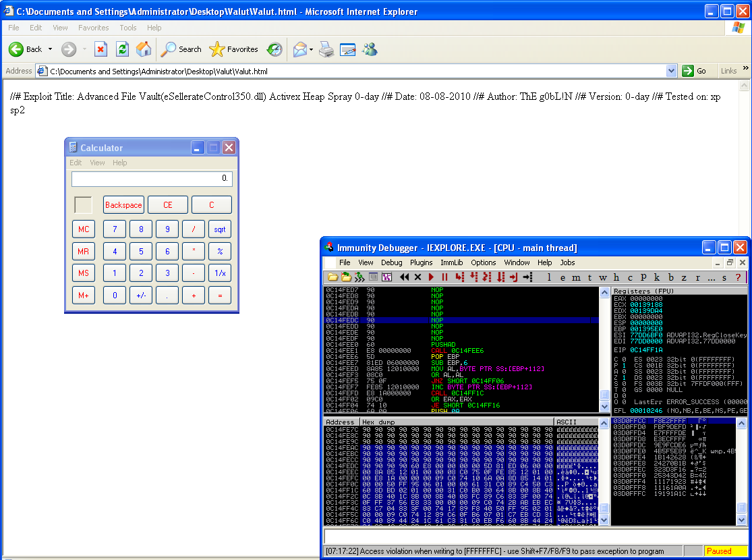Click the IE Messenger icon
Viewport: 752px width, 560px height.
[x=370, y=49]
